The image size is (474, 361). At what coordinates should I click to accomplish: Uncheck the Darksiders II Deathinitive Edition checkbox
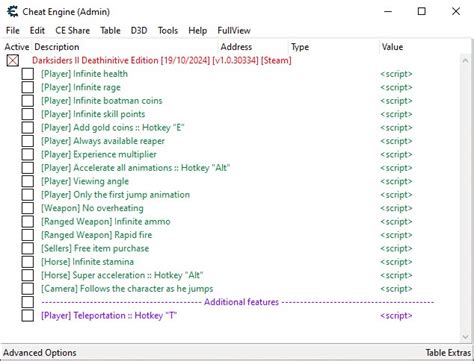(13, 60)
